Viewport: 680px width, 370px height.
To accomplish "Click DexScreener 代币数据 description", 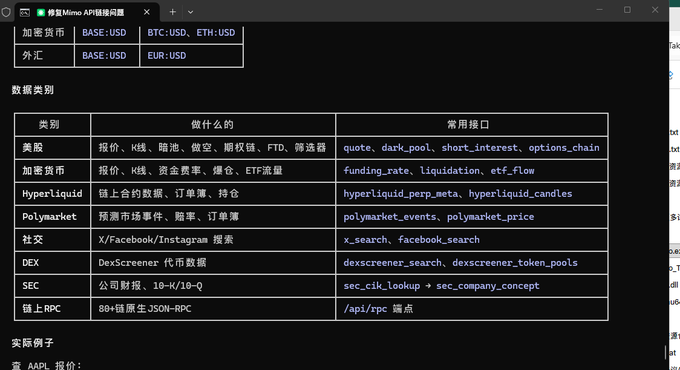I will coord(153,263).
